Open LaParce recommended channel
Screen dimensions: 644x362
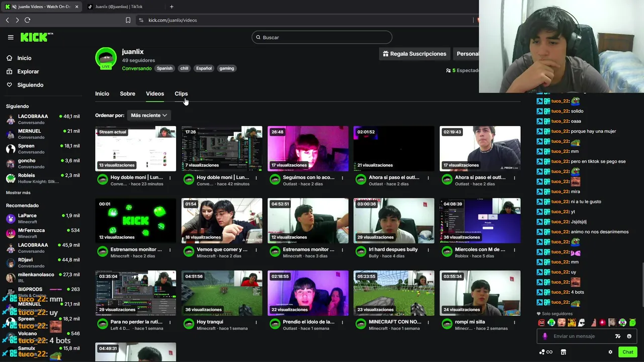[x=43, y=218]
